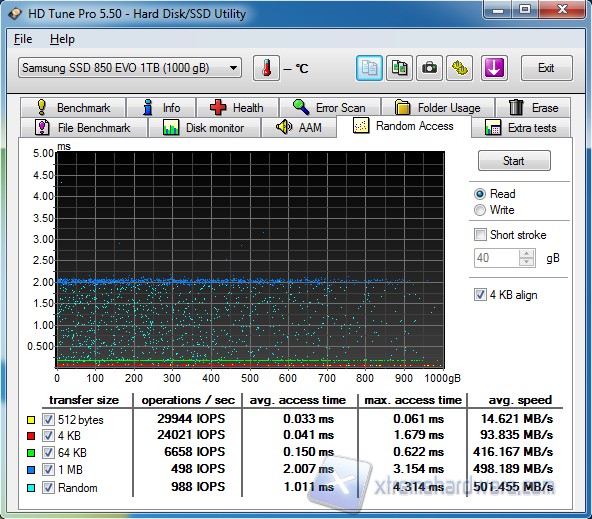Open the Health tab with red cross

[x=237, y=108]
